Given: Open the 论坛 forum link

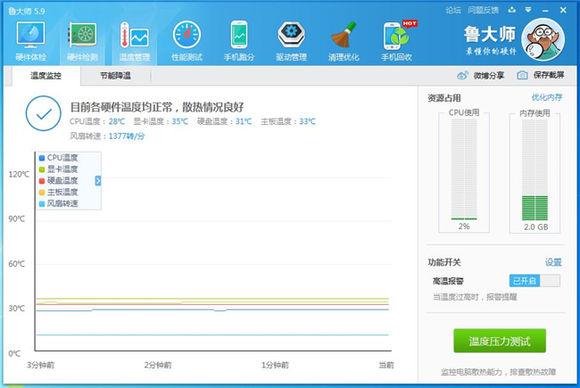Looking at the screenshot, I should point(453,10).
